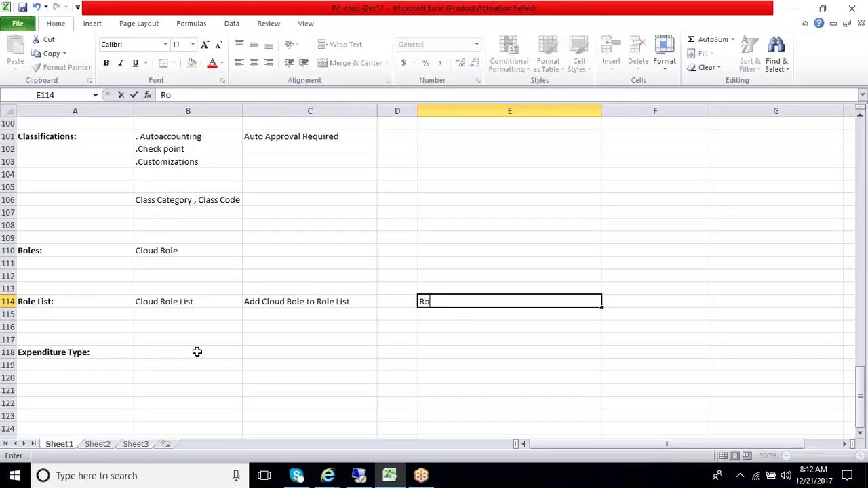
Task: Open the Cell Styles gallery
Action: coord(578,54)
